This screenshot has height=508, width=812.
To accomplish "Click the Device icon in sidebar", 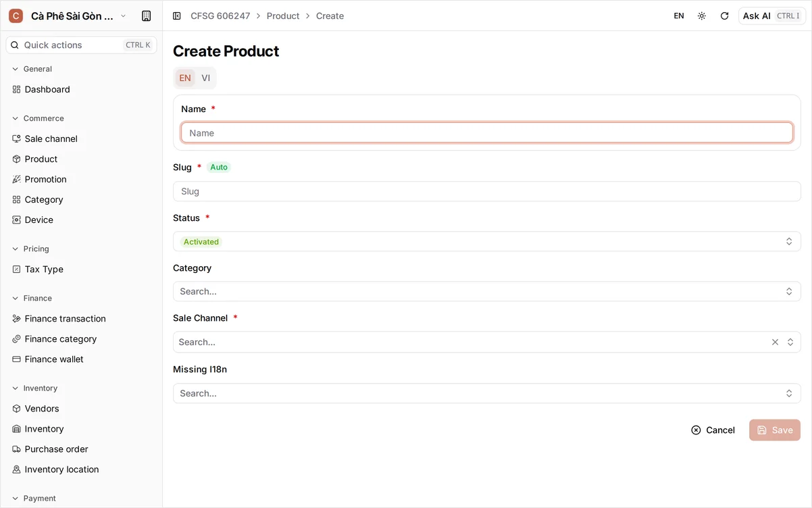I will (x=17, y=220).
